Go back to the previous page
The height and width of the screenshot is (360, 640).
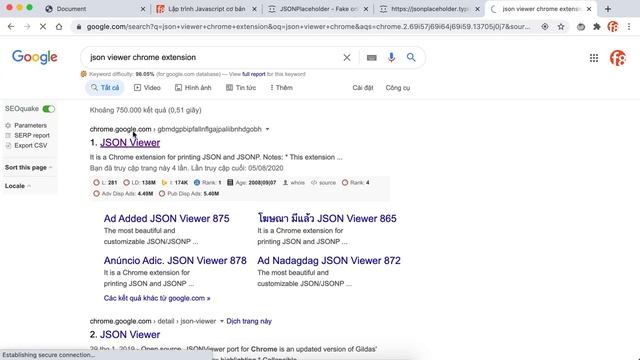tap(11, 27)
